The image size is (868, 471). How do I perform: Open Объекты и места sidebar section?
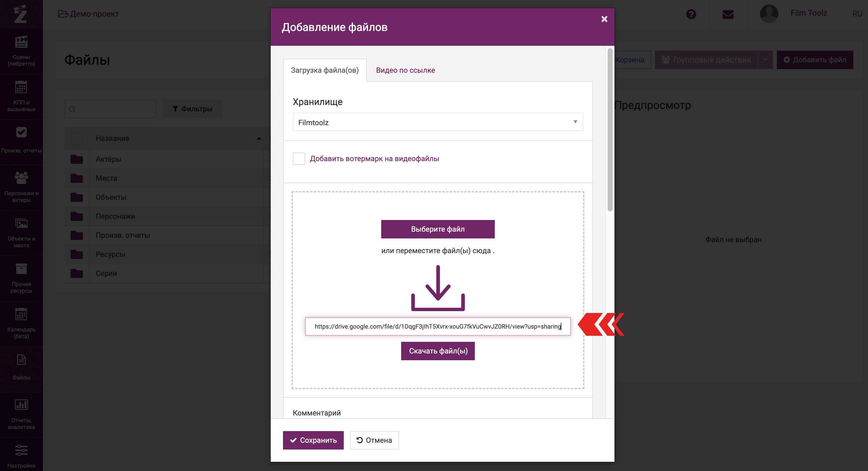(21, 233)
